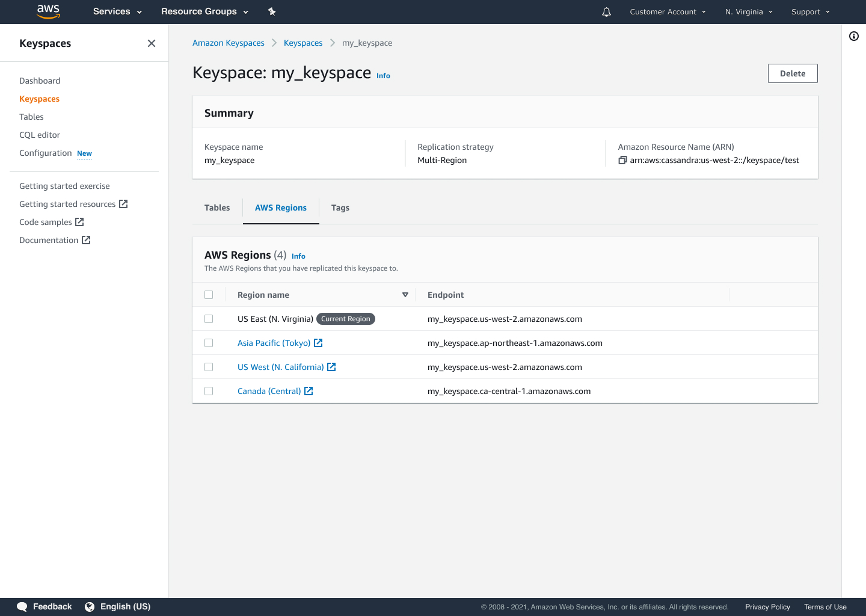Check the select-all checkbox in regions table

[x=209, y=294]
